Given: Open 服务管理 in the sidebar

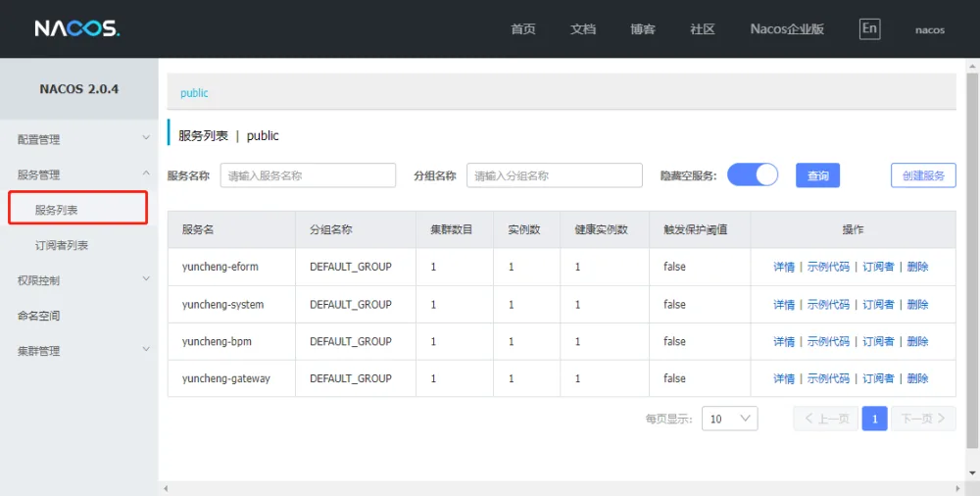Looking at the screenshot, I should tap(39, 174).
